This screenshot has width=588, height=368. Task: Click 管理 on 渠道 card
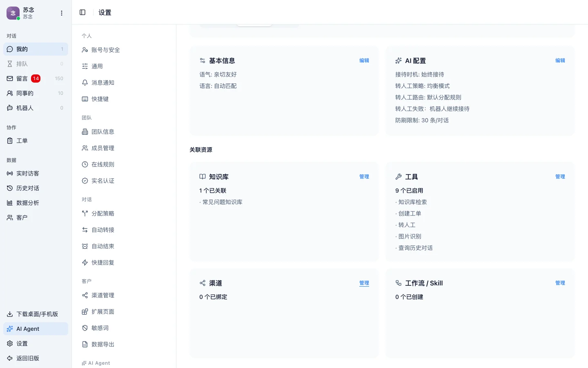364,283
